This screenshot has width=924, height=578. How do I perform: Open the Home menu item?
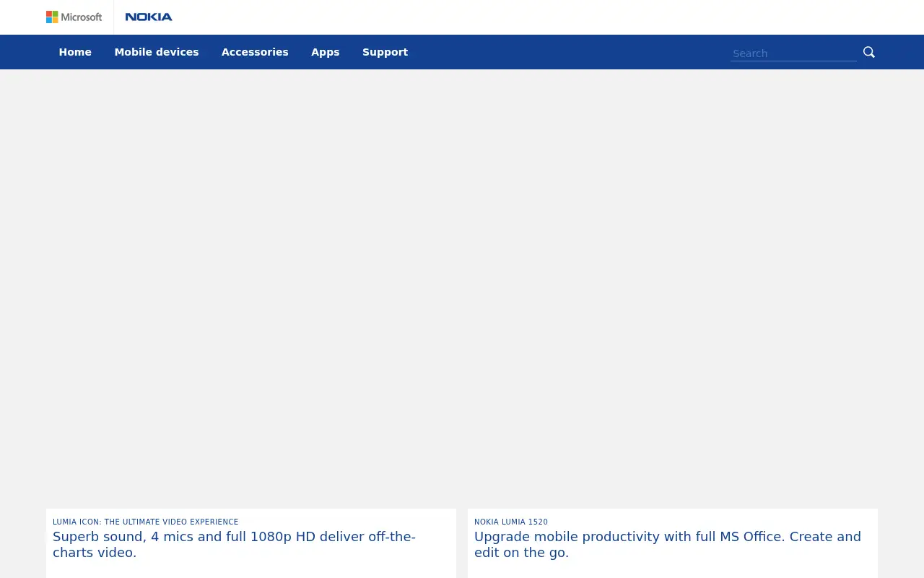(75, 52)
